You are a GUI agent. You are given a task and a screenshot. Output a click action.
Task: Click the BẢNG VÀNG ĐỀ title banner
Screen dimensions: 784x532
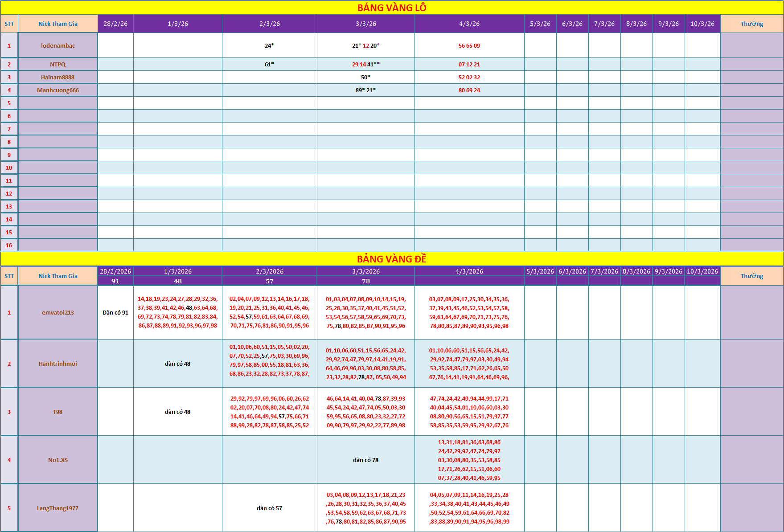point(392,259)
